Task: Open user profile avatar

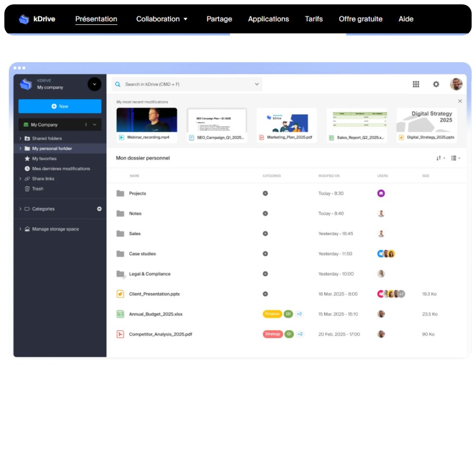Action: click(456, 84)
